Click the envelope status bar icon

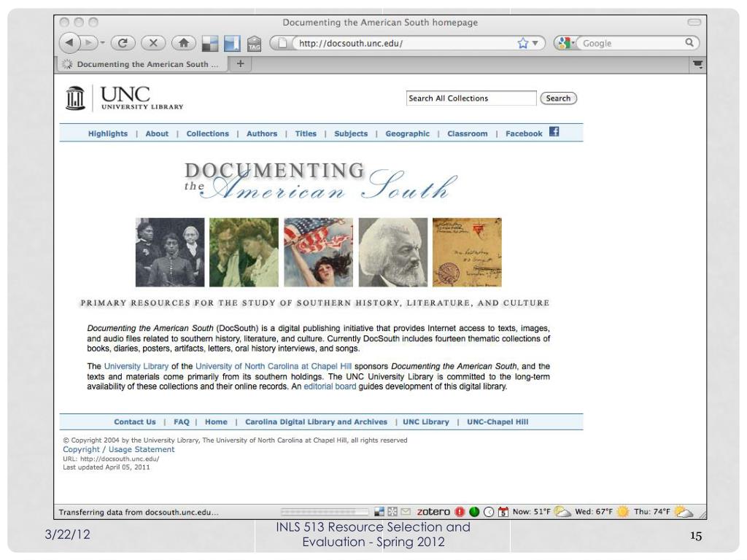pos(406,512)
